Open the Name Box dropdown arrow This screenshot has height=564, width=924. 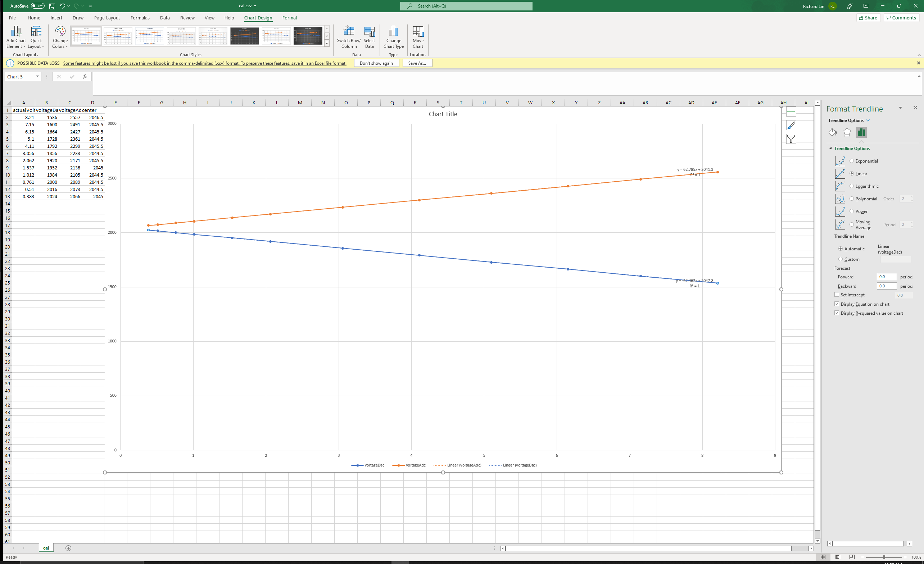coord(37,77)
